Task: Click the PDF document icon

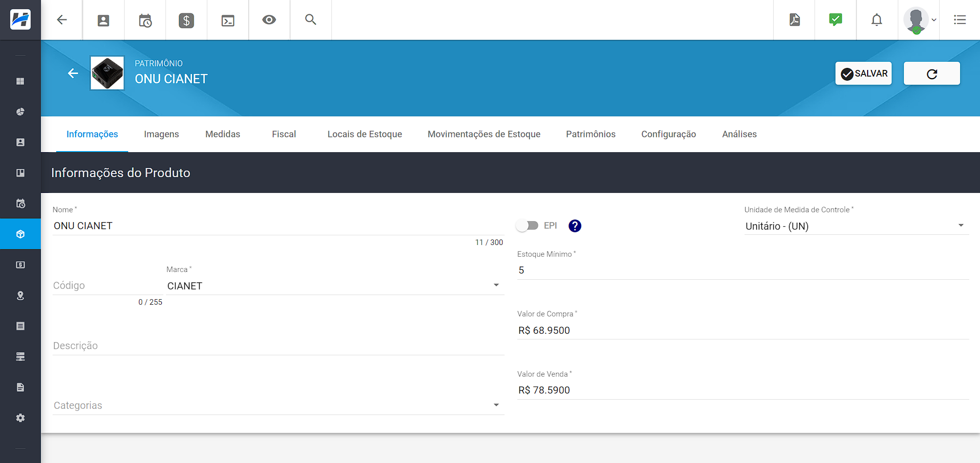Action: coord(795,20)
